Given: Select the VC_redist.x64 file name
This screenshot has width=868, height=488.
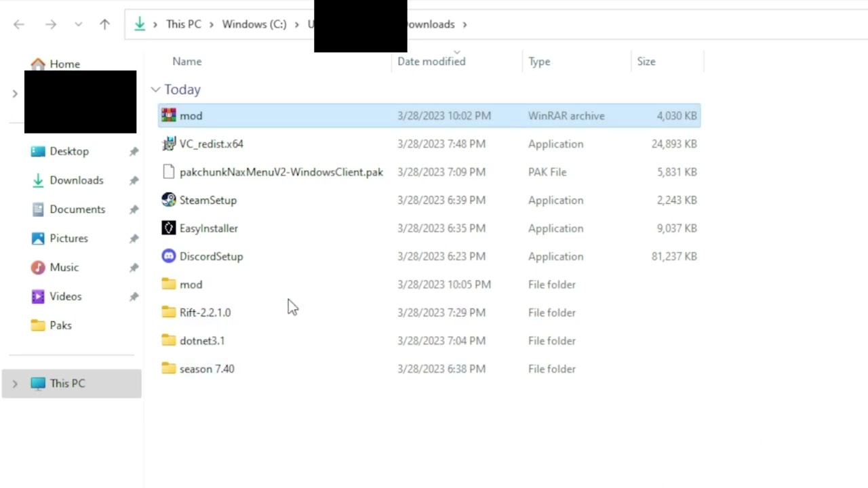Looking at the screenshot, I should (211, 144).
